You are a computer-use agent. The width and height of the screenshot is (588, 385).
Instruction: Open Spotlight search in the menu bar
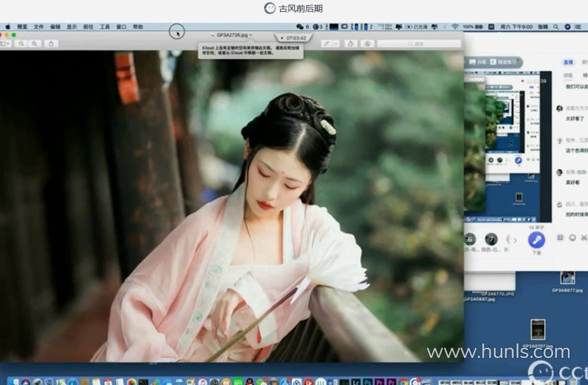[x=556, y=26]
